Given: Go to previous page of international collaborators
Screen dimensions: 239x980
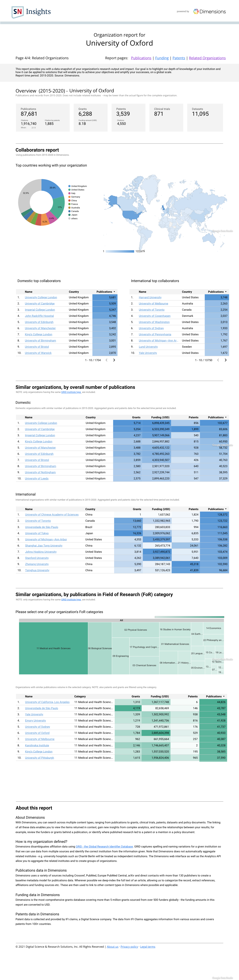Looking at the screenshot, I should click(218, 360).
